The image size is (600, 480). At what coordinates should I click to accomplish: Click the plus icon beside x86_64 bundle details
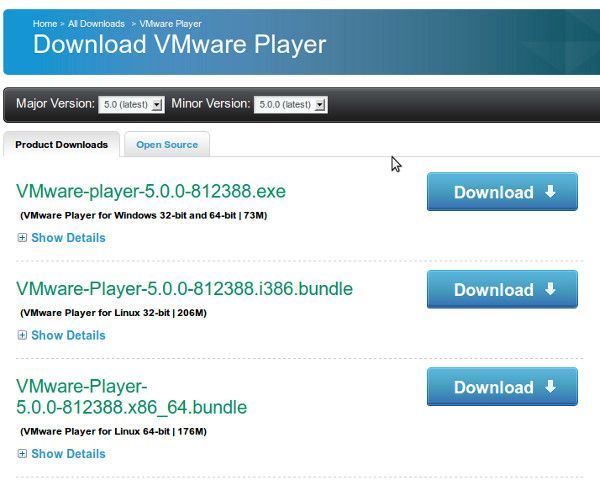coord(22,454)
